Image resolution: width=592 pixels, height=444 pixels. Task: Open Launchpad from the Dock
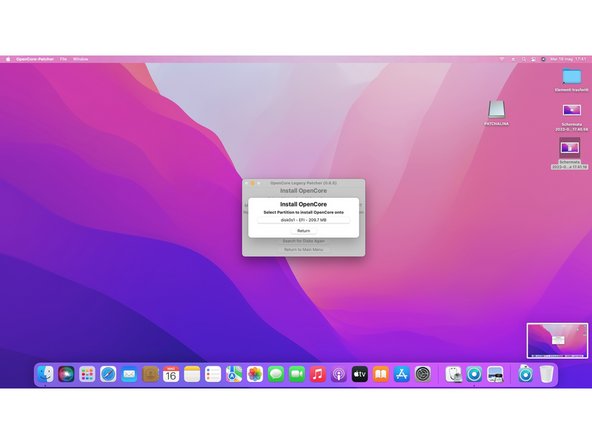[x=87, y=375]
